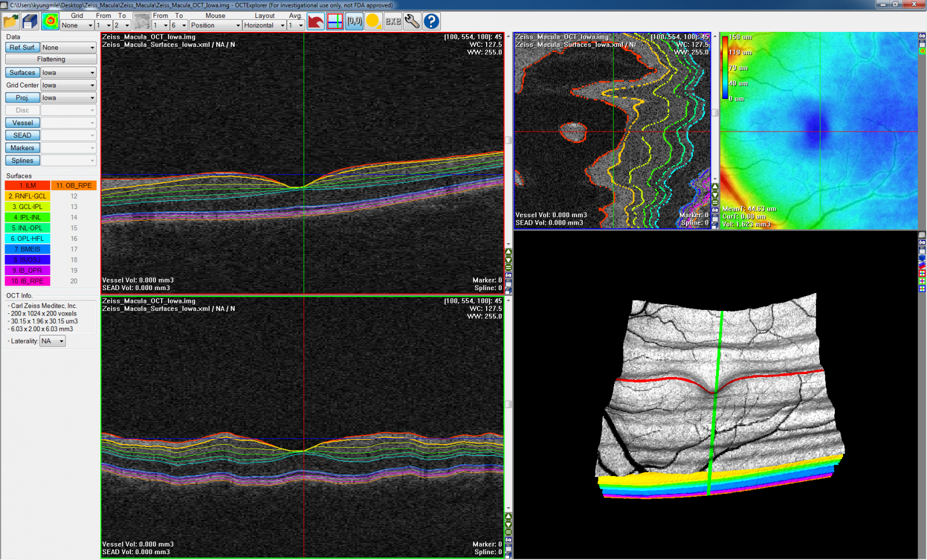
Task: Open settings via the wrench icon
Action: (411, 21)
